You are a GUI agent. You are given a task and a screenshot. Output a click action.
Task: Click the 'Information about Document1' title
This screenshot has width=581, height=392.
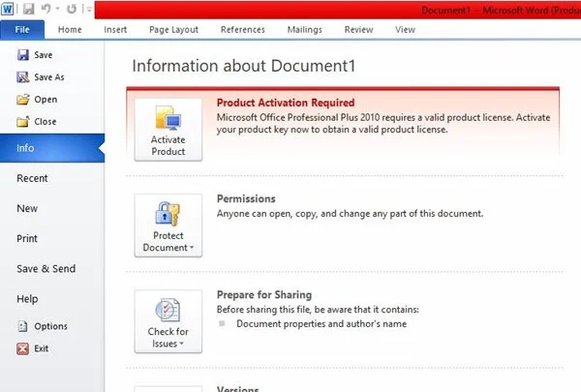pos(244,66)
